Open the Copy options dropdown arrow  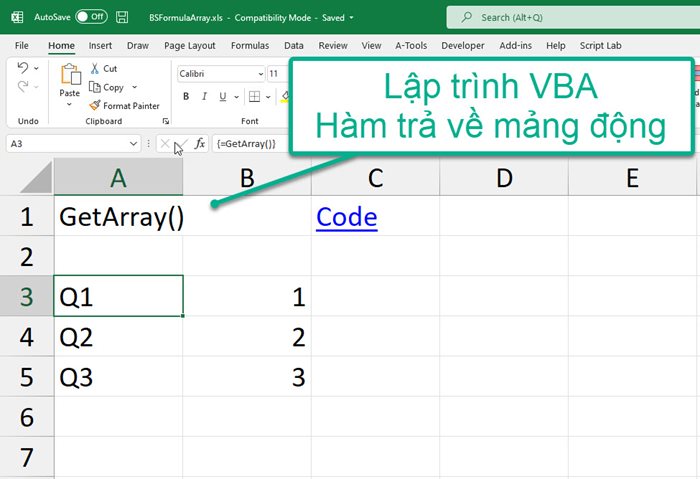134,88
